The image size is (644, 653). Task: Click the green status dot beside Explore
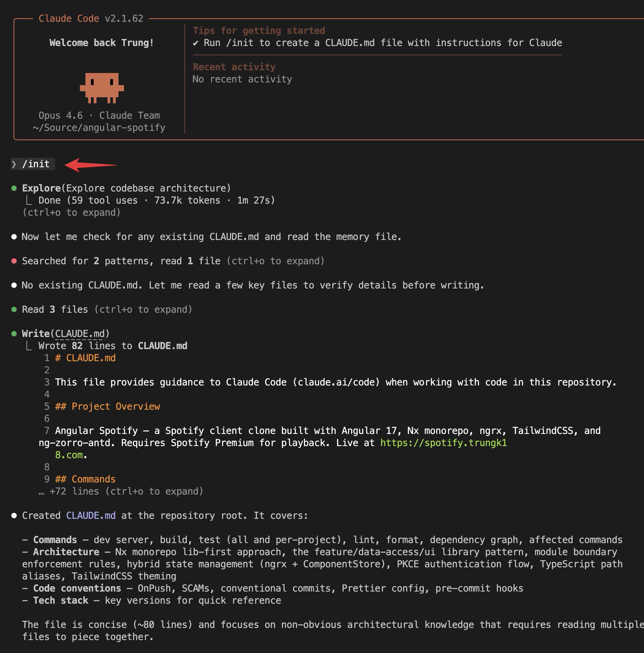(x=14, y=188)
